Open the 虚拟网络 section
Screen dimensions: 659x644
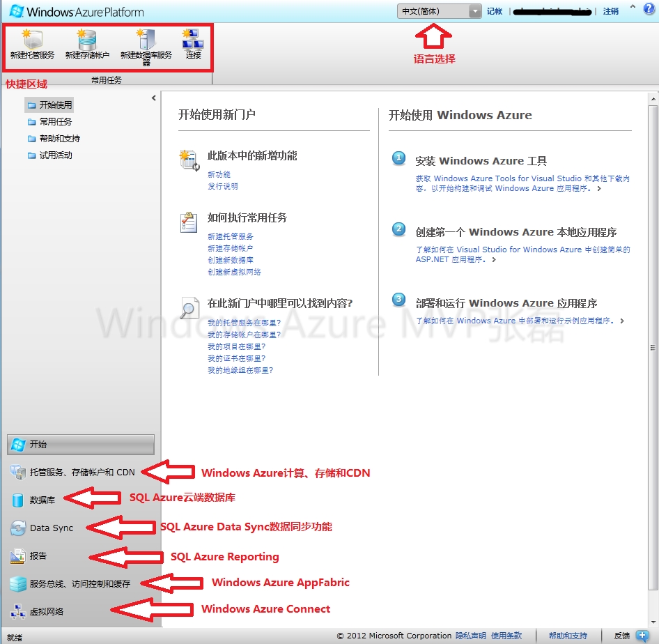[46, 611]
